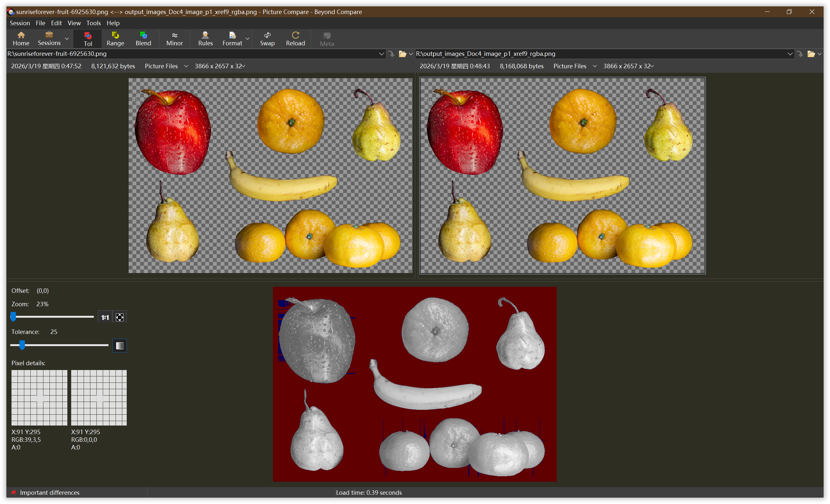
Task: Set zoom to 1:1 actual size
Action: [x=105, y=317]
